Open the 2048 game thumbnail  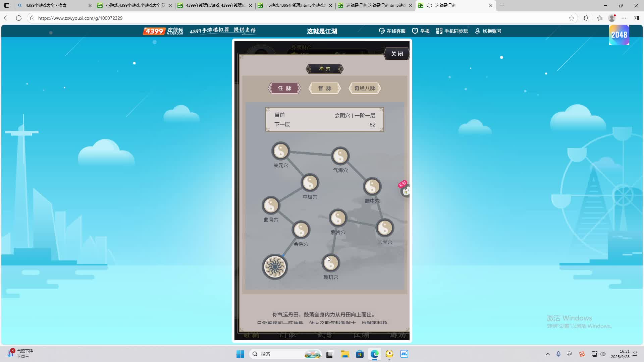click(619, 35)
